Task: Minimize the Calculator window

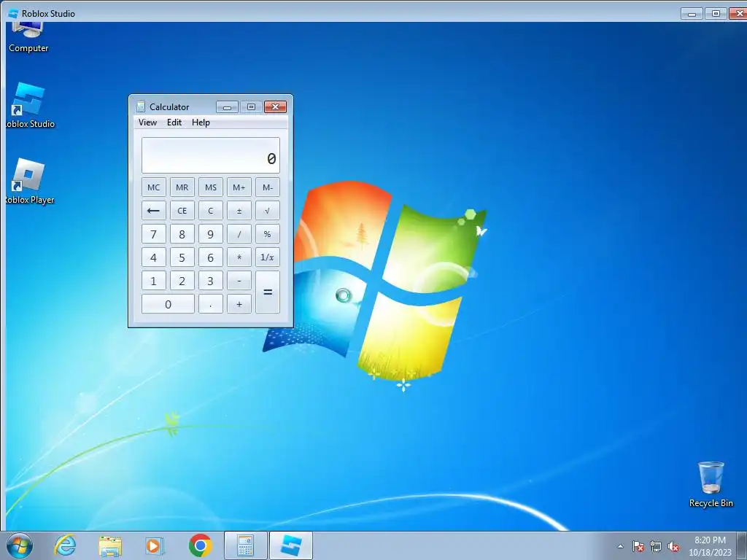Action: coord(228,106)
